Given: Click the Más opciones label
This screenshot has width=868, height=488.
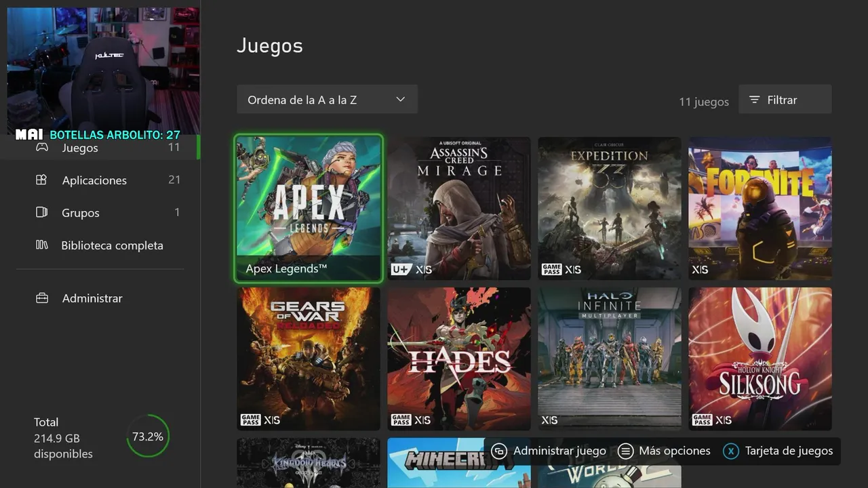Looking at the screenshot, I should click(675, 451).
